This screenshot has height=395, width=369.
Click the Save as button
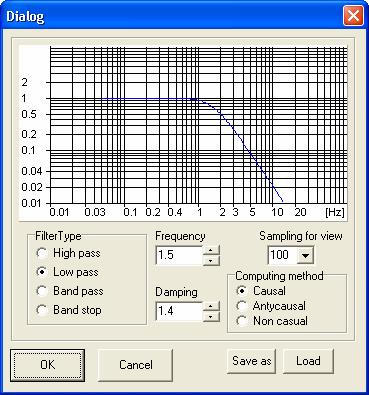(252, 361)
